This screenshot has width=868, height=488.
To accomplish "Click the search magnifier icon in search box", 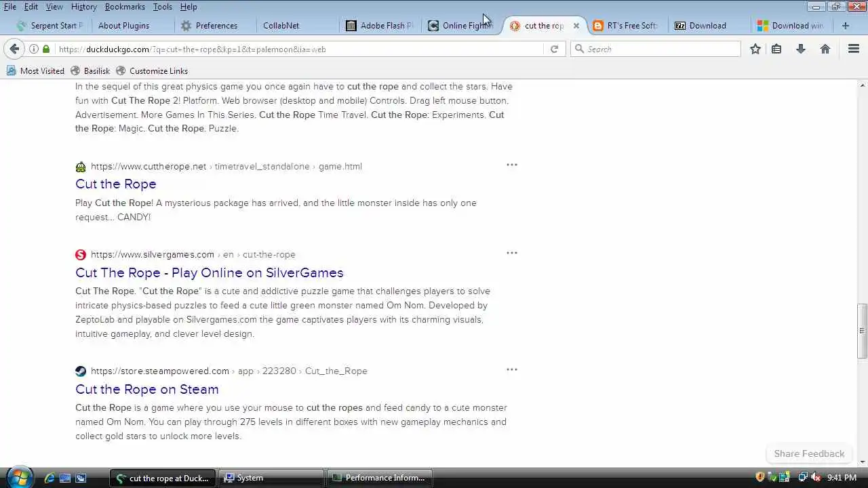I will point(579,49).
